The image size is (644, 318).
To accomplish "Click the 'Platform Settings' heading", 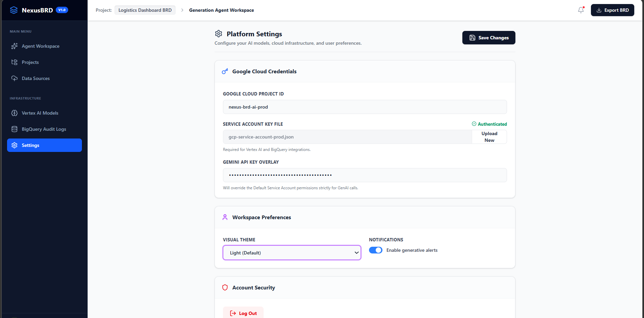I will click(254, 34).
